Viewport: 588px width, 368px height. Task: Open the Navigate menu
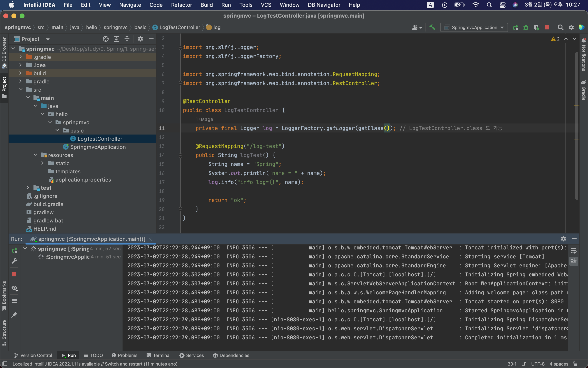pos(130,5)
